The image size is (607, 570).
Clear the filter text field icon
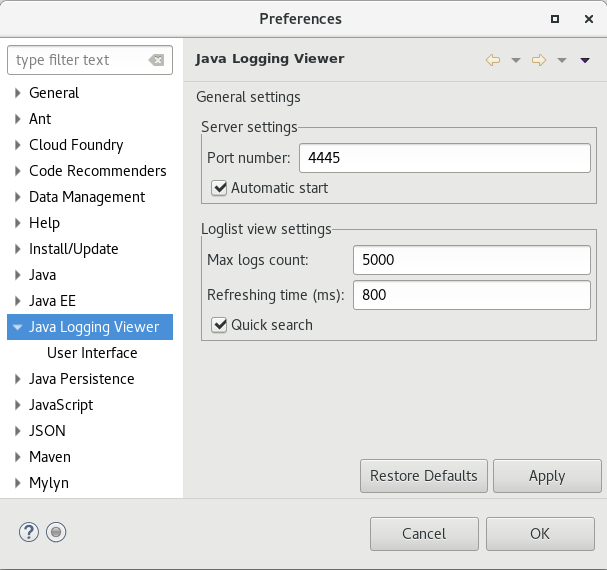(156, 60)
